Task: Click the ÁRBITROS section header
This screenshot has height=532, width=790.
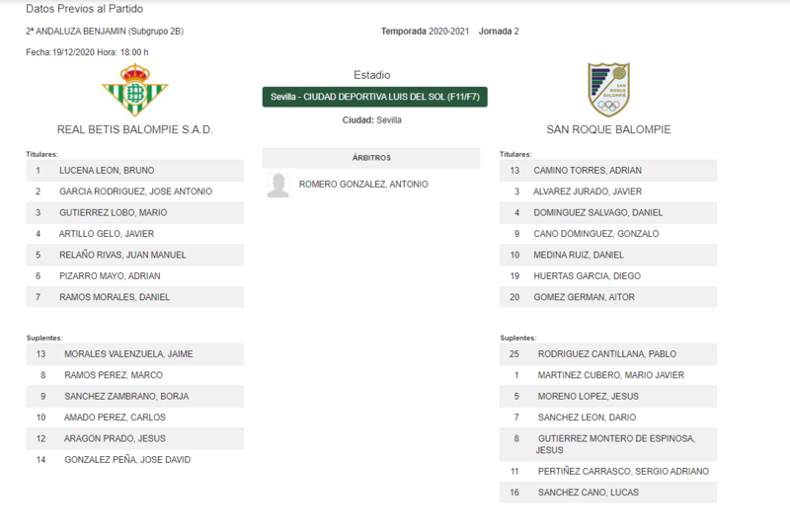Action: click(371, 158)
